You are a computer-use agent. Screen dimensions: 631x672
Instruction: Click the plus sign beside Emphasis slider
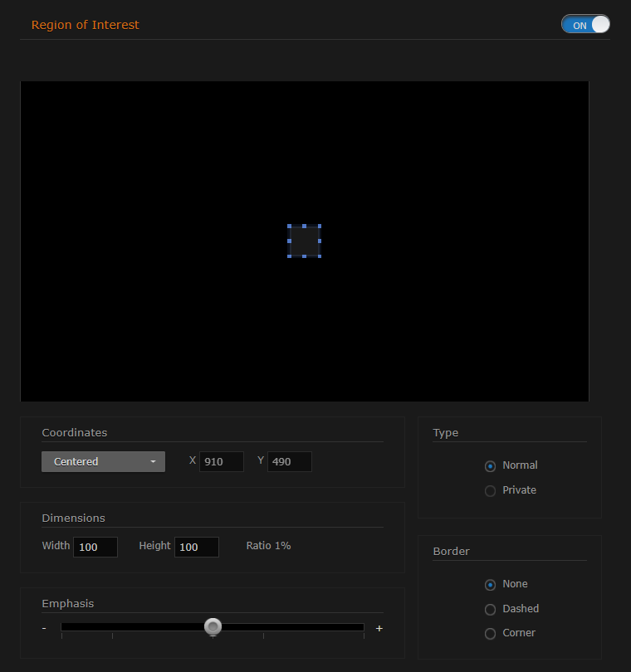(x=379, y=629)
